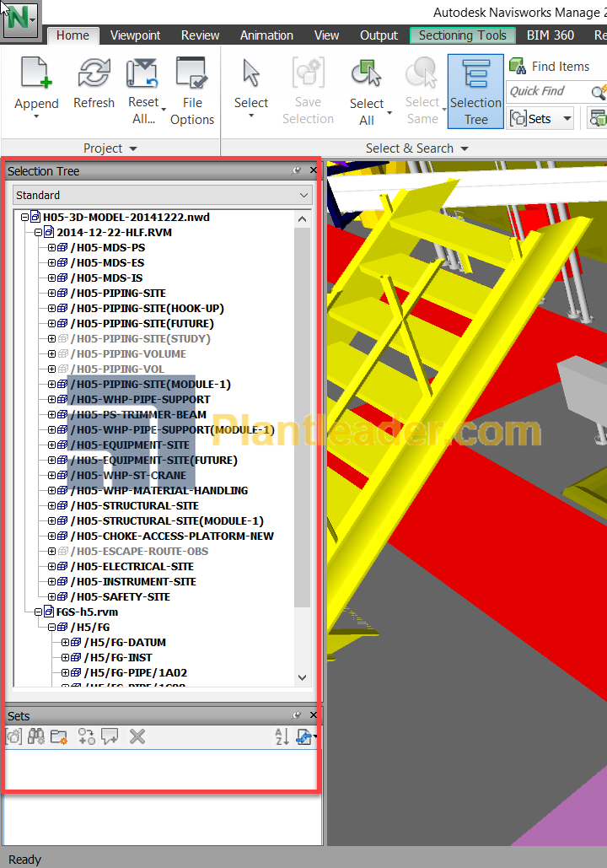Toggle the Selection Tree button
This screenshot has width=607, height=868.
click(475, 91)
